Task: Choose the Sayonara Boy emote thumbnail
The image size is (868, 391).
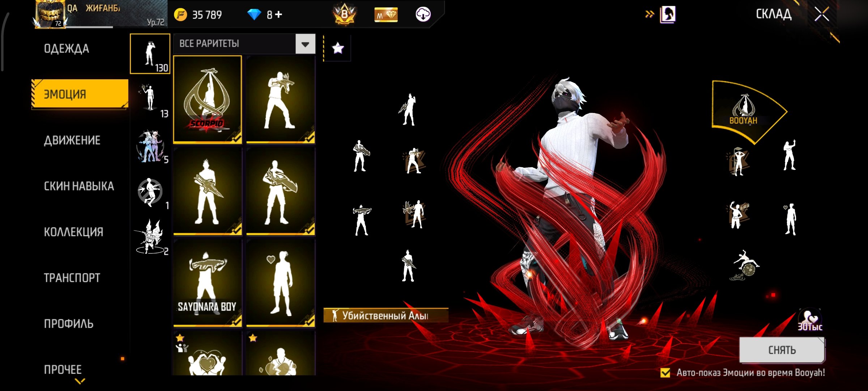Action: (208, 282)
